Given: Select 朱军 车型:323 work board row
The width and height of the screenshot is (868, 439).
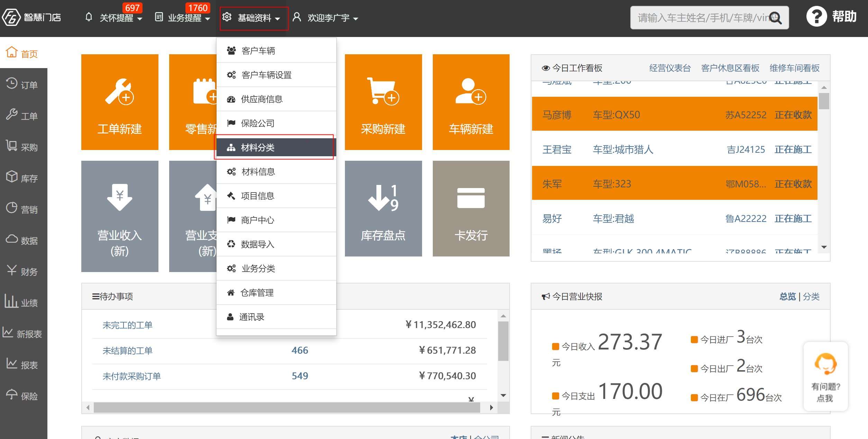Looking at the screenshot, I should point(674,183).
